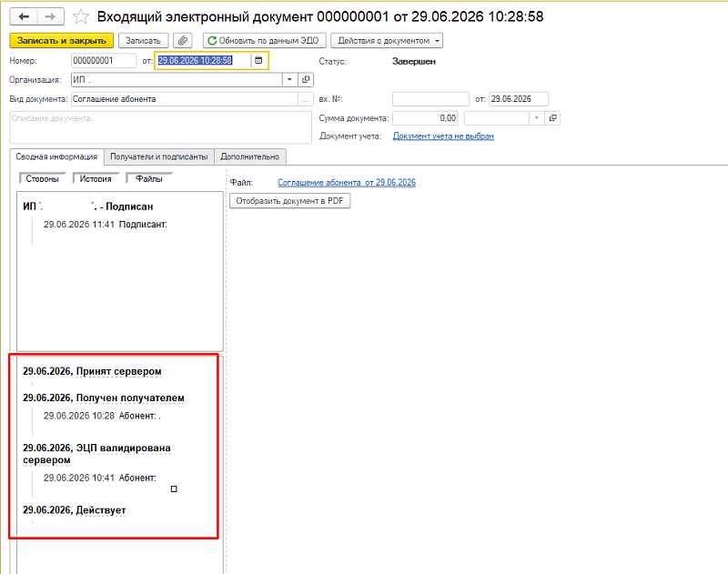Click the Организация input field
728x574 pixels.
(x=177, y=80)
